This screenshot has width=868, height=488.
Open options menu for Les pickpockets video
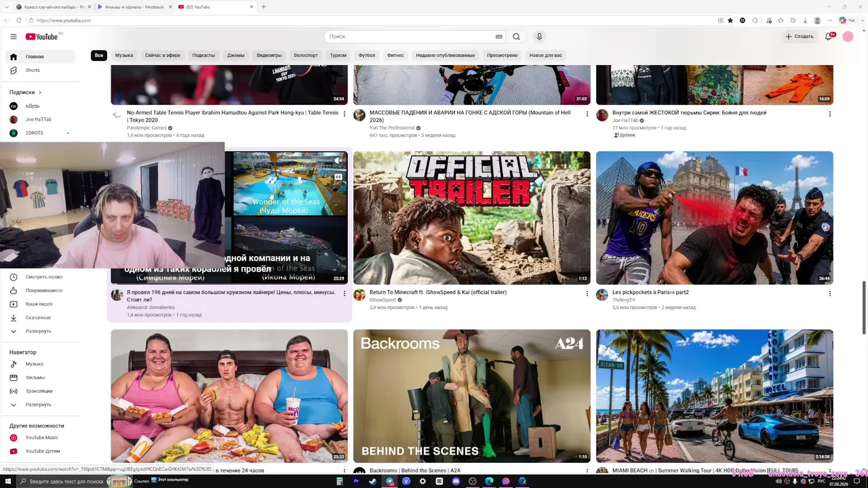click(829, 293)
